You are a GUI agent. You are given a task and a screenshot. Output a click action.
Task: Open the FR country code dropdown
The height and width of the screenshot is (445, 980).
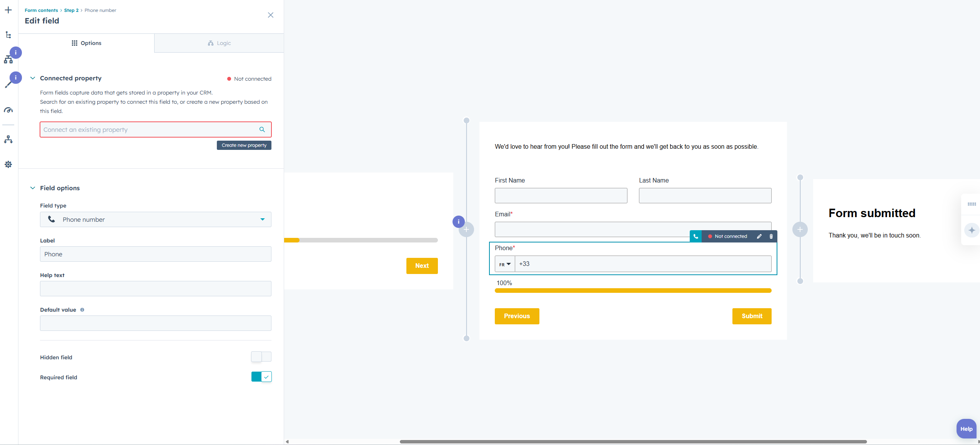point(504,264)
